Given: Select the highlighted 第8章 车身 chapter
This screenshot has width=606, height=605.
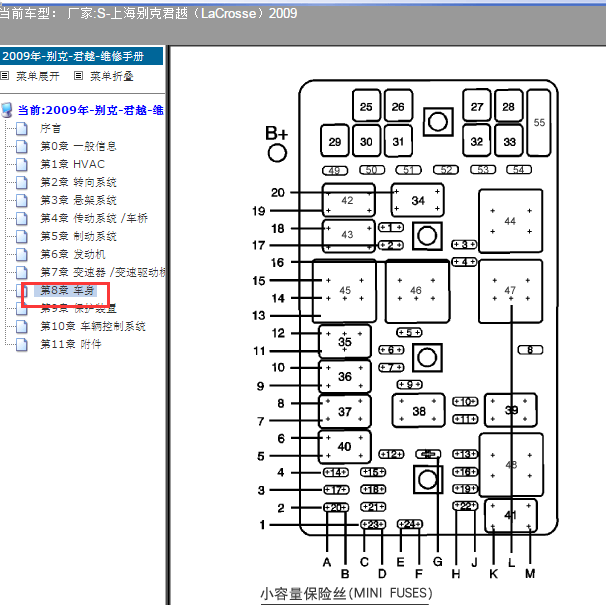Looking at the screenshot, I should click(68, 290).
